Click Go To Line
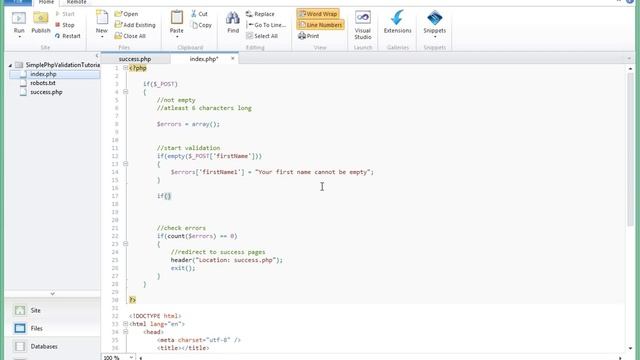Image resolution: width=640 pixels, height=360 pixels. (x=267, y=25)
